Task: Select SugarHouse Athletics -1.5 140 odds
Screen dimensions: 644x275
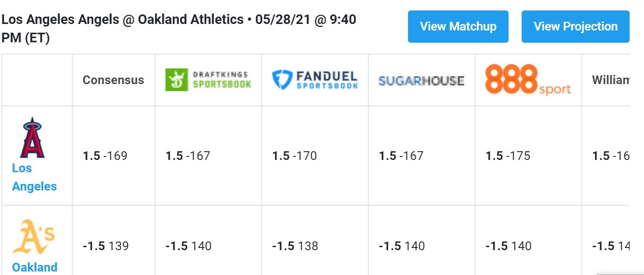Action: [402, 246]
